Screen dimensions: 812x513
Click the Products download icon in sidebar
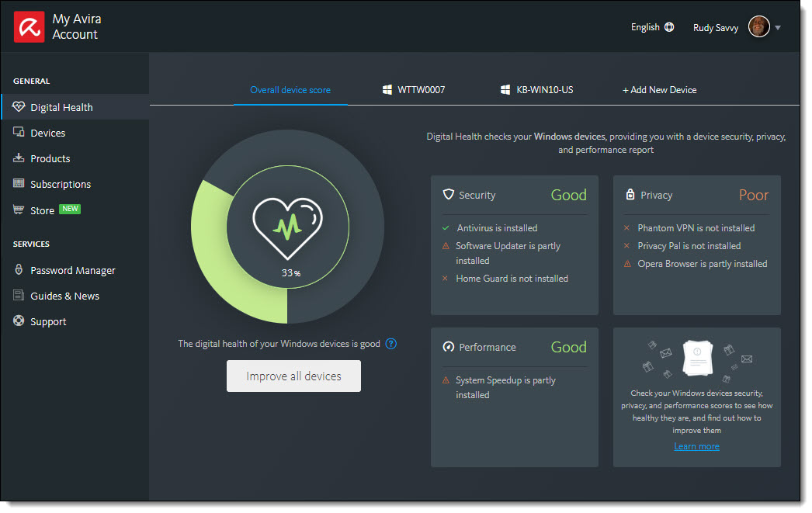19,158
